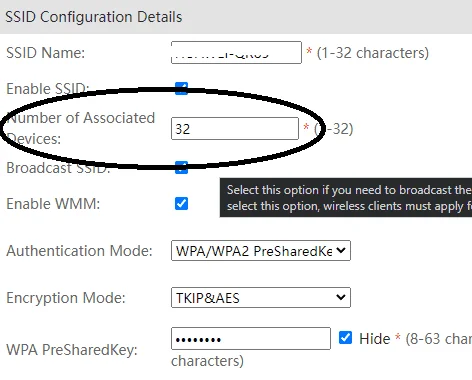Select the "Number of Associated Devices:" label

tap(81, 128)
